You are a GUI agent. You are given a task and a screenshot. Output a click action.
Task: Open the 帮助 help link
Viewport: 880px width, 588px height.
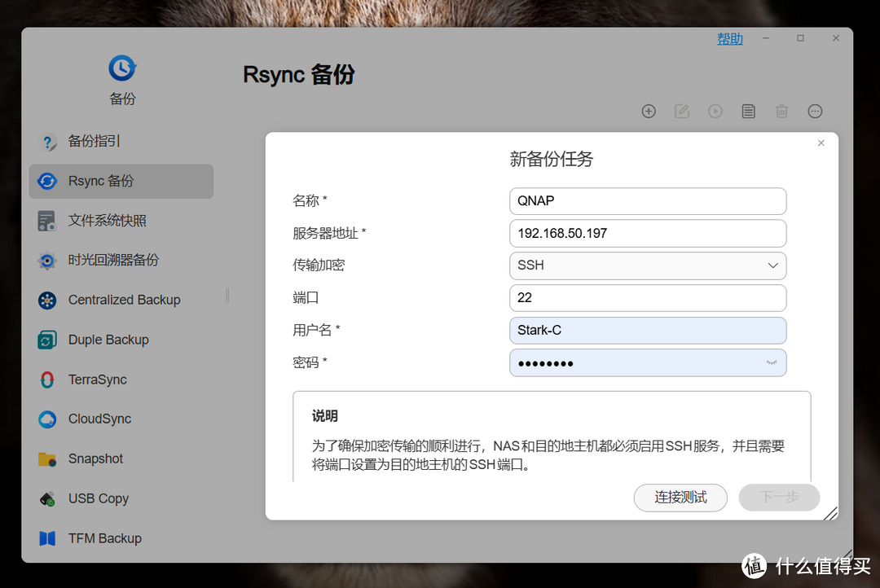[x=729, y=39]
